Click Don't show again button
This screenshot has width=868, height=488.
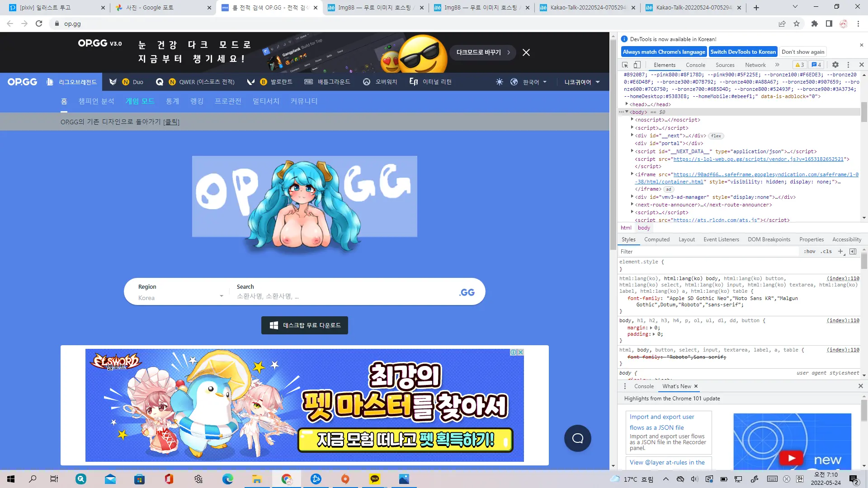tap(803, 52)
